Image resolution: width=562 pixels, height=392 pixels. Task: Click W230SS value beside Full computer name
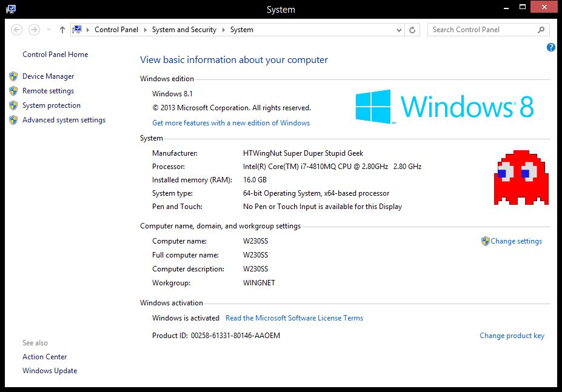256,255
